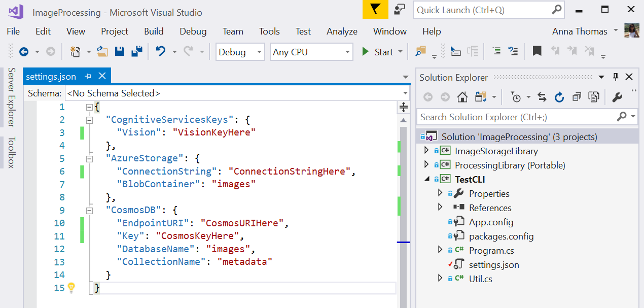Viewport: 644px width, 308px height.
Task: Expand the References node
Action: click(440, 208)
